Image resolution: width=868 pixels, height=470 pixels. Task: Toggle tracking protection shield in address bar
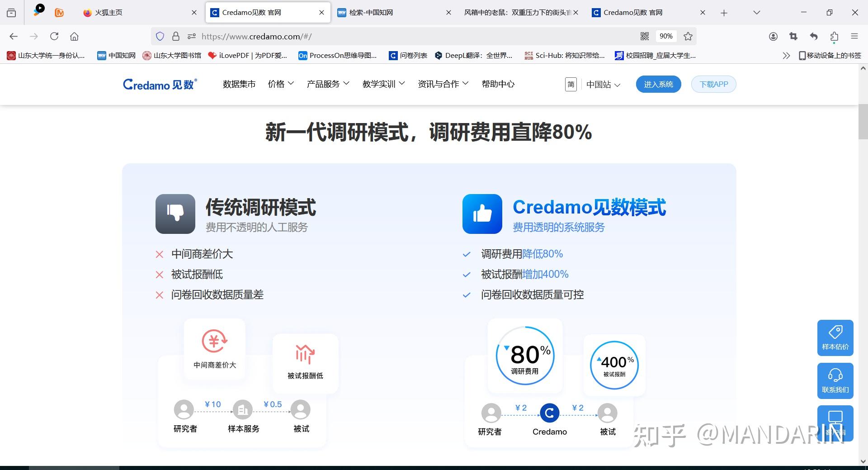coord(160,36)
